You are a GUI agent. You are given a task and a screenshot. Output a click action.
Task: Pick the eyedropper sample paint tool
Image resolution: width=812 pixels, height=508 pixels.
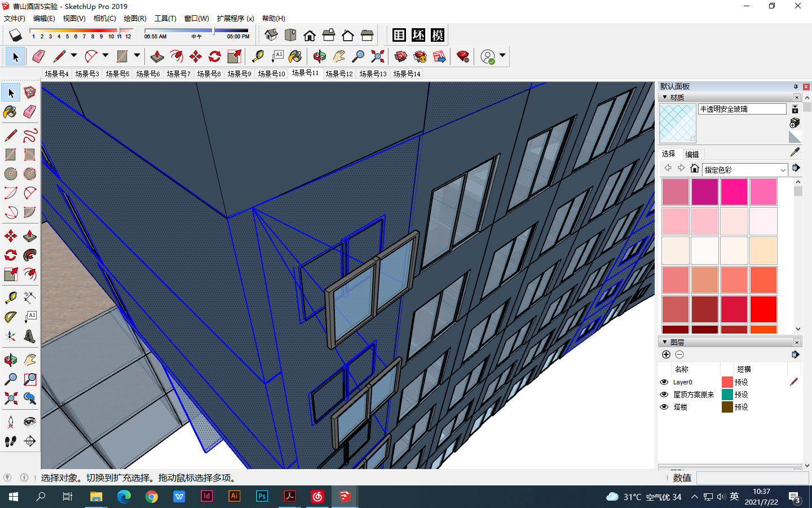pyautogui.click(x=795, y=152)
